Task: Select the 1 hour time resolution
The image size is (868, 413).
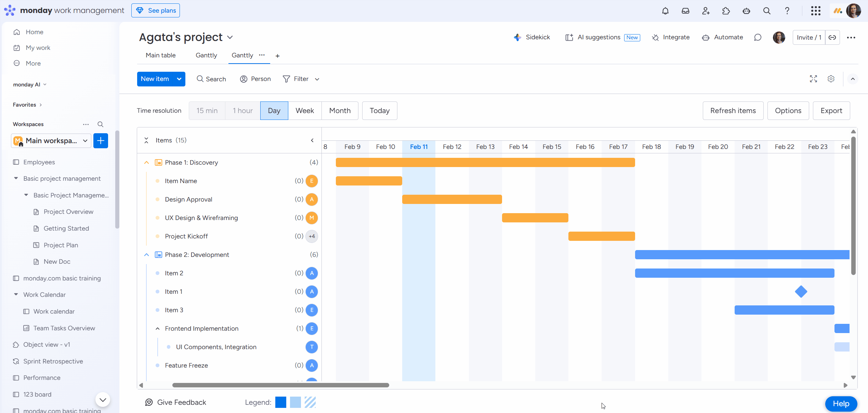Action: [x=243, y=111]
